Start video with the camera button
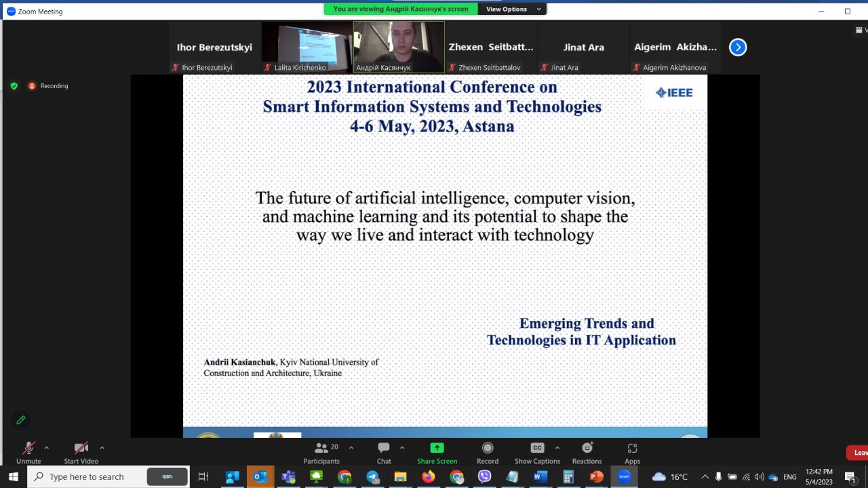 (81, 452)
